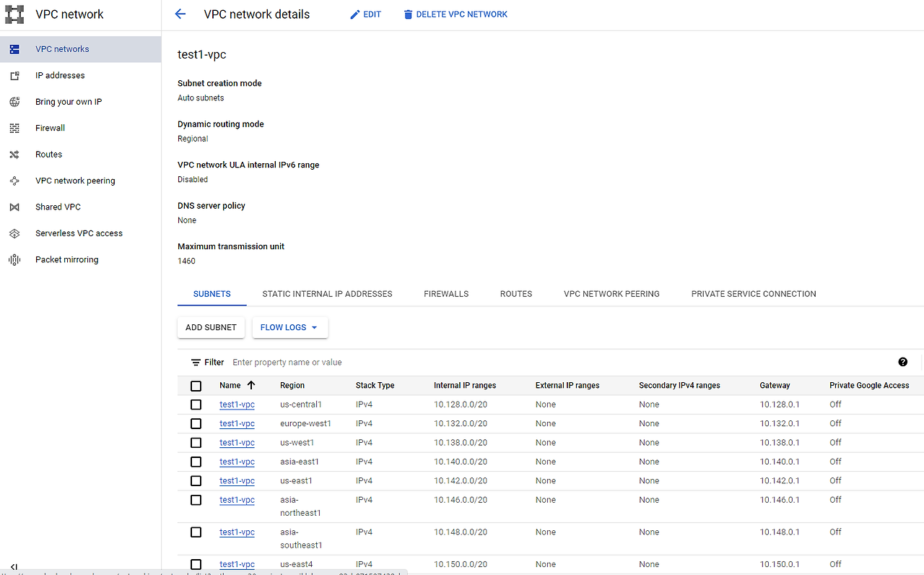Check the box for the asia-northeast1 subnet
Screen dimensions: 924x575
(196, 500)
